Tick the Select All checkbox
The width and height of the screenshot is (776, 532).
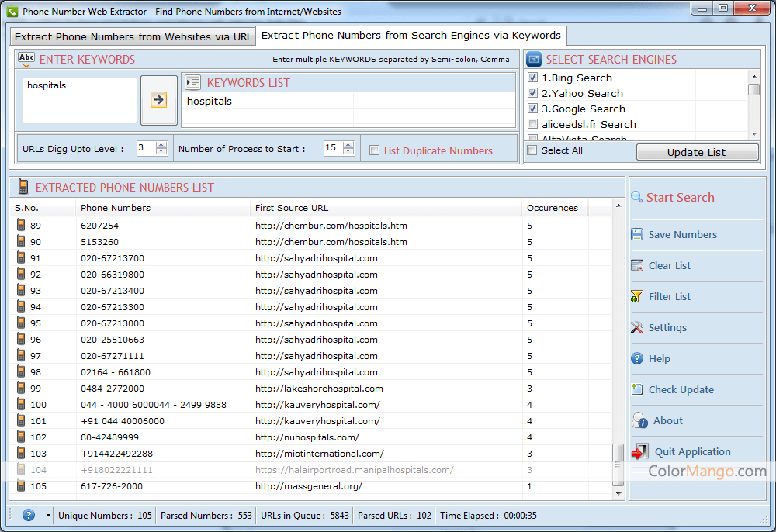click(532, 150)
